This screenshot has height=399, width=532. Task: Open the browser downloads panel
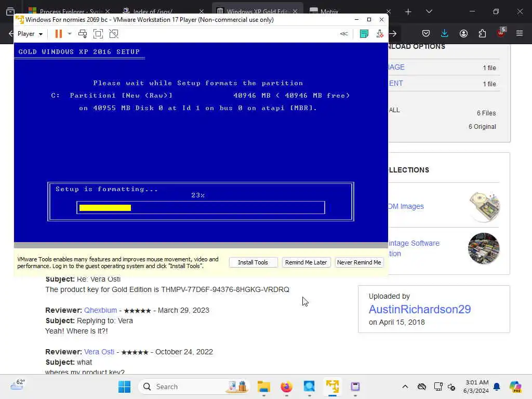click(445, 33)
